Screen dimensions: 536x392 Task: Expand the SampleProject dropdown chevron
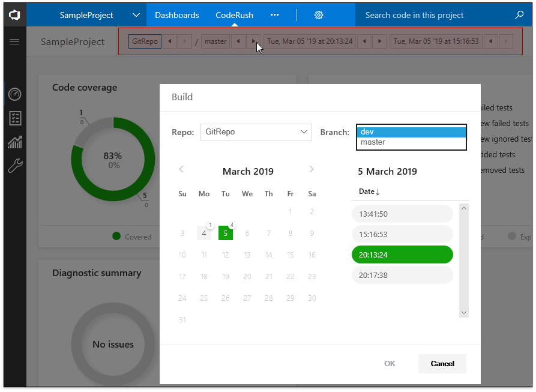(136, 15)
